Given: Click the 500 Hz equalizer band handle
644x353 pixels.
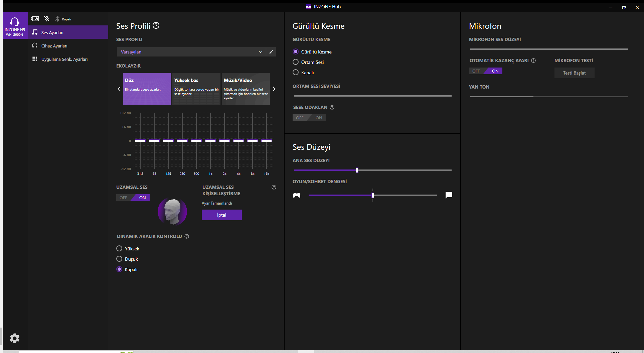Looking at the screenshot, I should [196, 141].
